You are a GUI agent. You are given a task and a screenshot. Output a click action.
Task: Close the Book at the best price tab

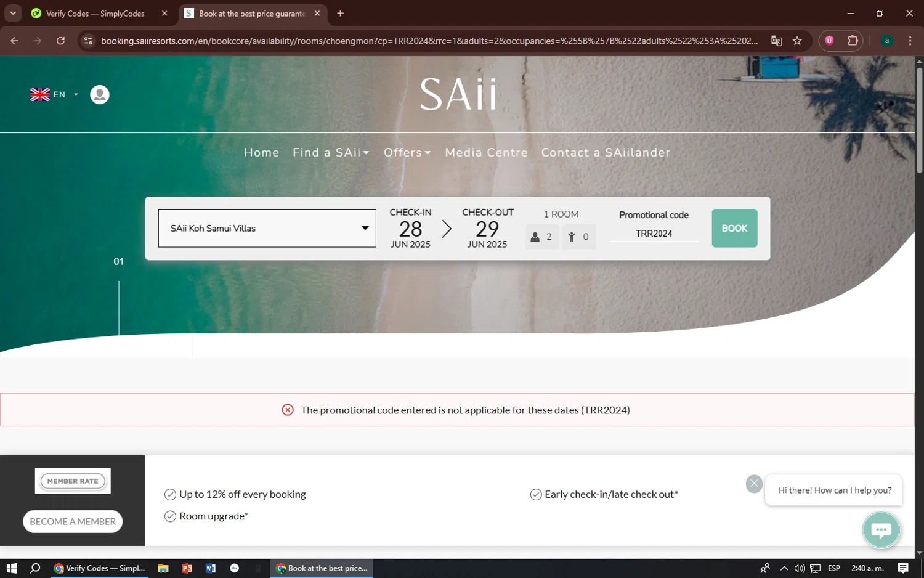(317, 14)
